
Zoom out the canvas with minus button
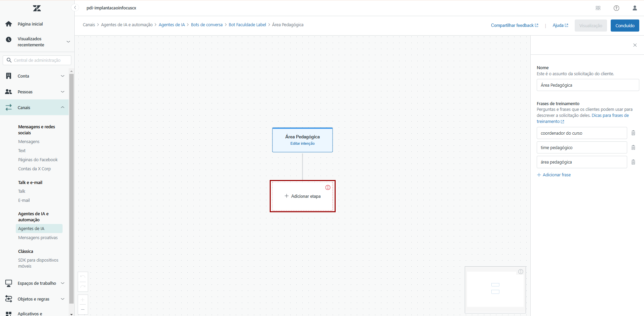[x=83, y=309]
